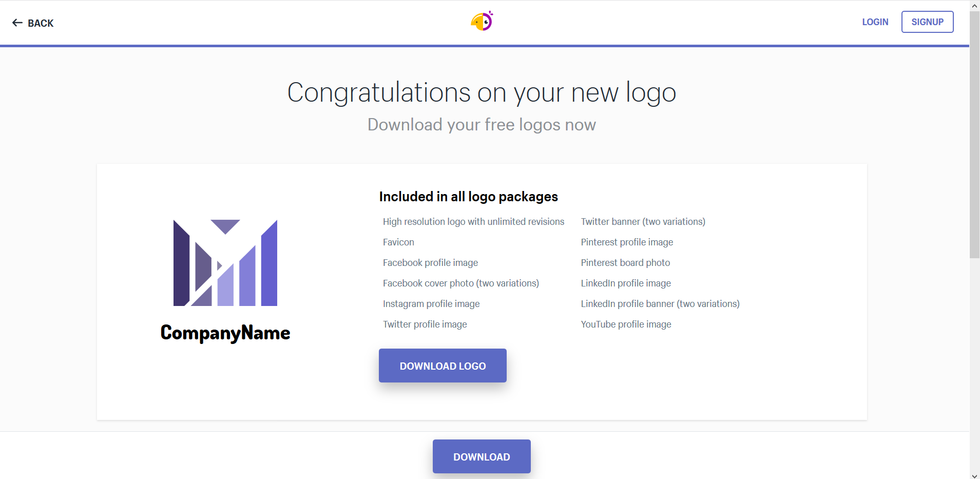The width and height of the screenshot is (980, 479).
Task: Click the bottom DOWNLOAD button
Action: (482, 456)
